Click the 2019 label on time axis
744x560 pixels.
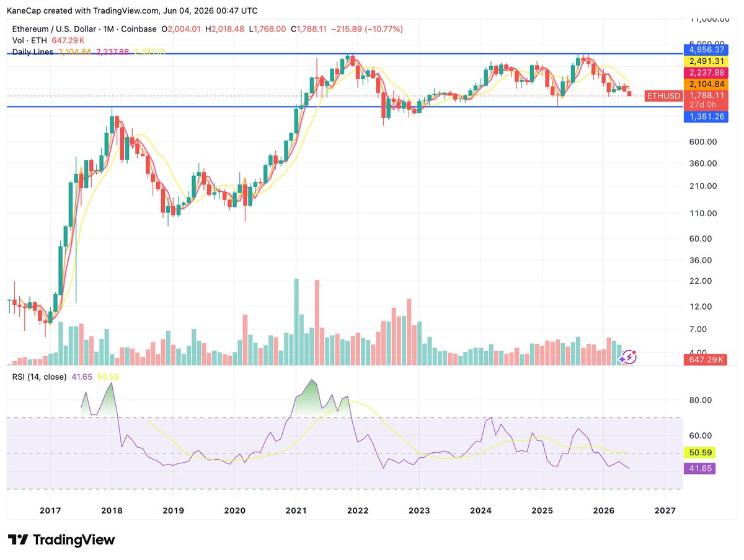pos(172,510)
